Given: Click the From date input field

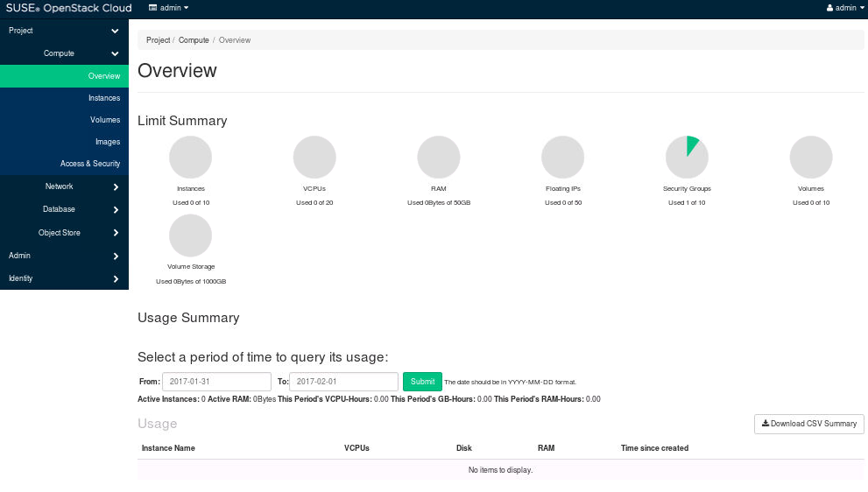Looking at the screenshot, I should [216, 382].
